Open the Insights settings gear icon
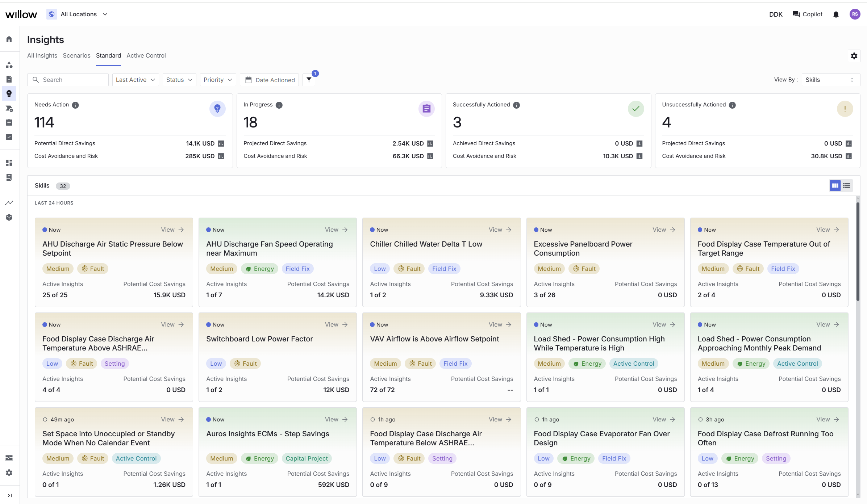The image size is (867, 504). (x=854, y=56)
